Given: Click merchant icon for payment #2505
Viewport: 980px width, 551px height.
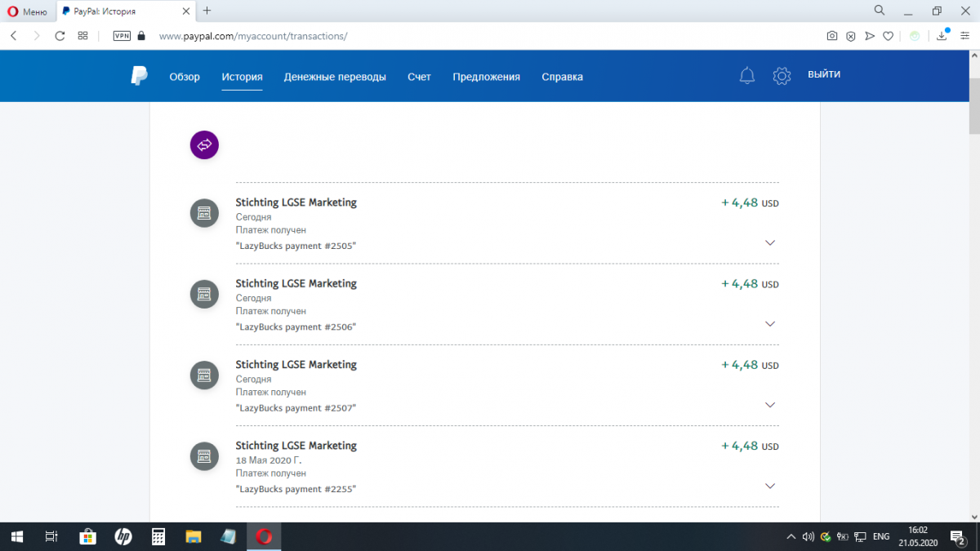Looking at the screenshot, I should [x=204, y=213].
